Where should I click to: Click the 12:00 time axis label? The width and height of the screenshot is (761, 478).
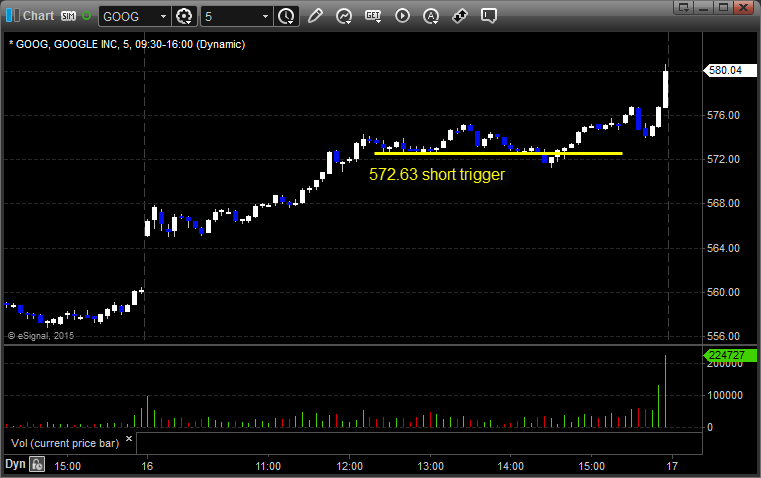[349, 466]
